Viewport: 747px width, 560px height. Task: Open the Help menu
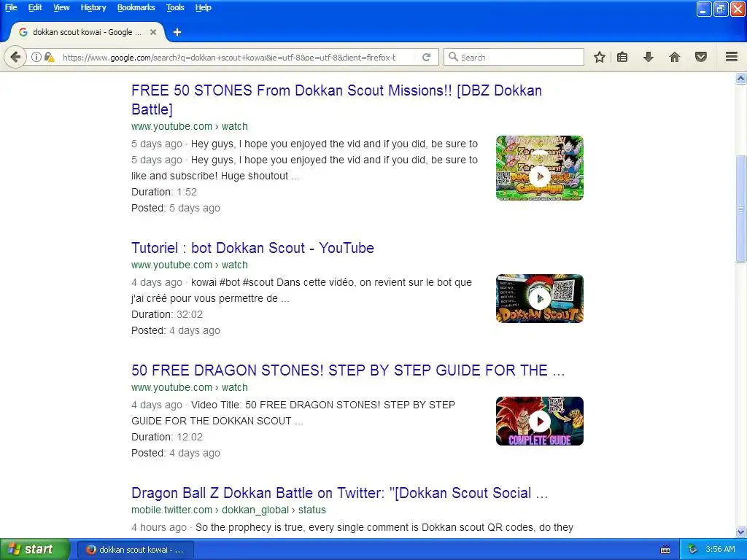pos(203,7)
